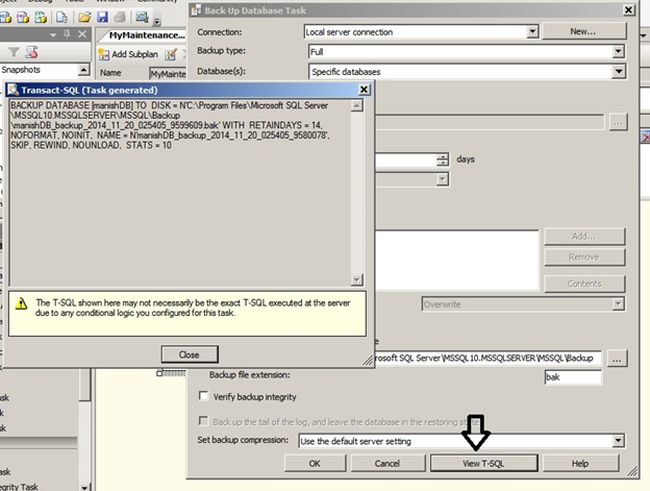
Task: Click the Save floppy disk icon
Action: pyautogui.click(x=102, y=17)
